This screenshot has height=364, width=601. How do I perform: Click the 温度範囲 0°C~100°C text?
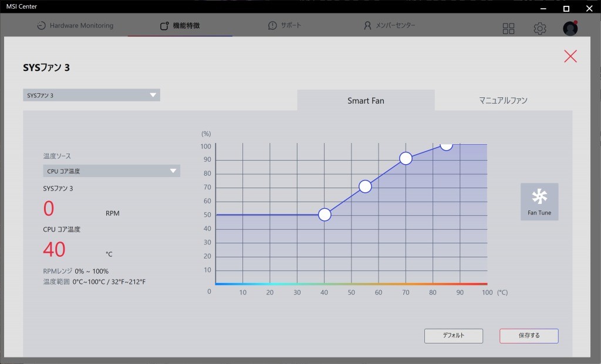(94, 282)
